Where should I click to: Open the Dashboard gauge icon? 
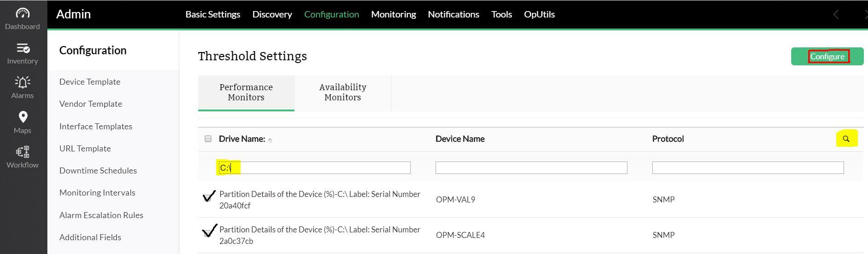[x=22, y=13]
